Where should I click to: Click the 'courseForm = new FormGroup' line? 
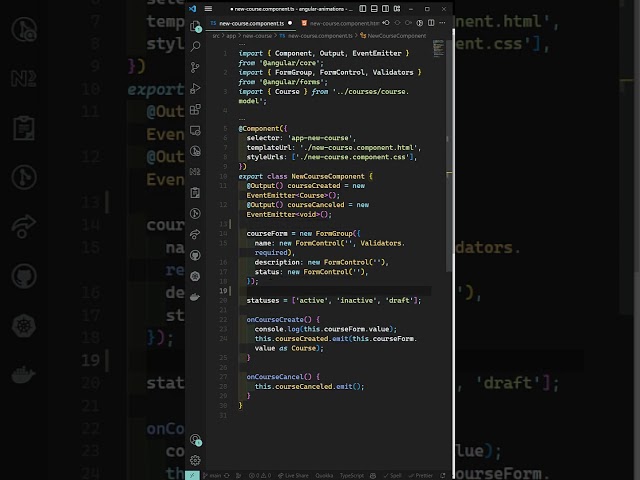pyautogui.click(x=303, y=233)
